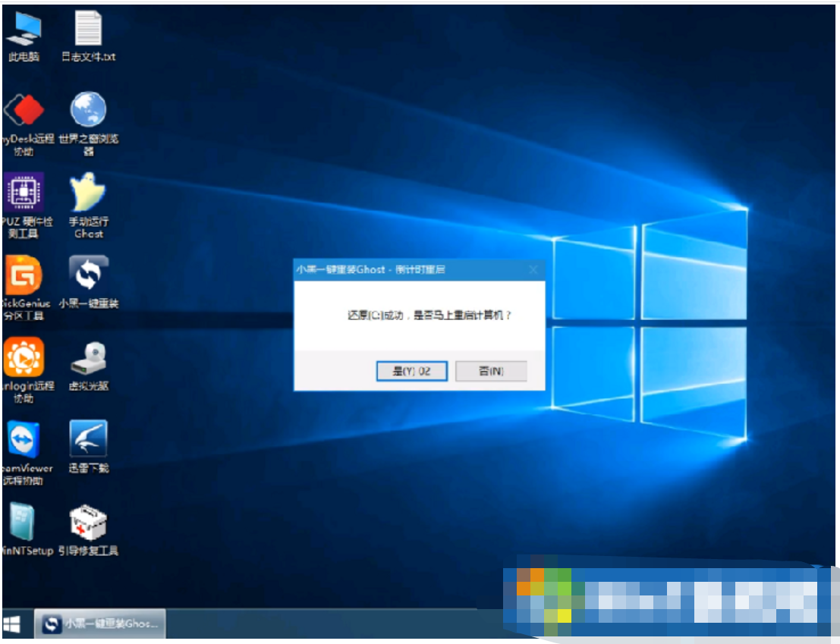Launch 世界之窗浏览器 desktop icon

[88, 124]
